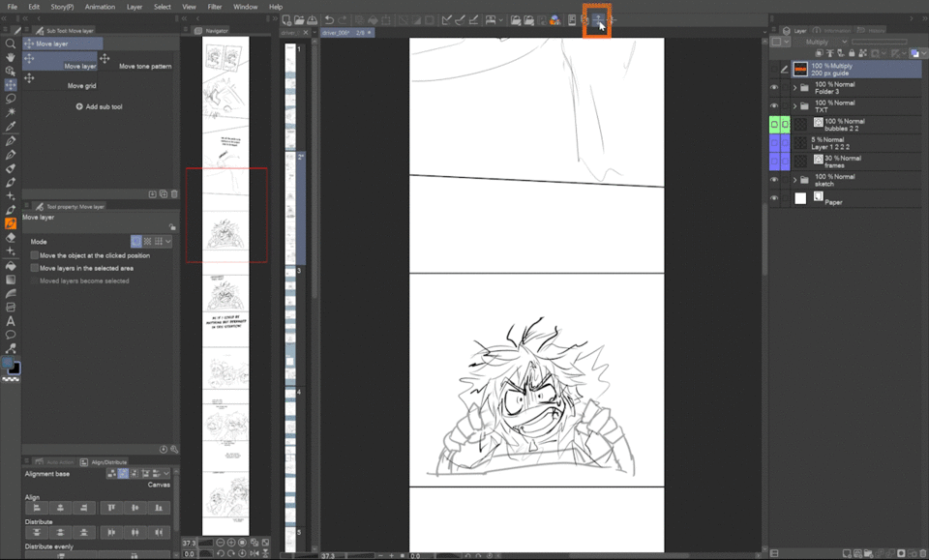The width and height of the screenshot is (929, 560).
Task: Click the canvas vertical scrollbar
Action: pos(764,240)
